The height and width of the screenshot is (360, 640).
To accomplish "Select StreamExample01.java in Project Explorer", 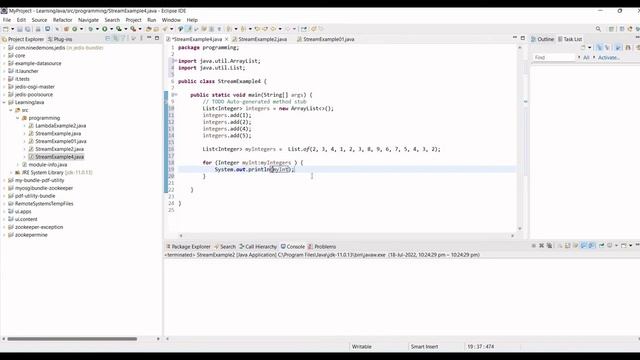I will coord(60,141).
